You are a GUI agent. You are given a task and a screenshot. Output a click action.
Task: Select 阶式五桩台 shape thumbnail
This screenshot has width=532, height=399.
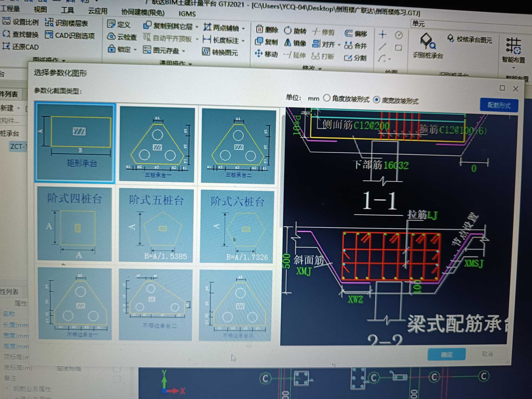(x=156, y=226)
